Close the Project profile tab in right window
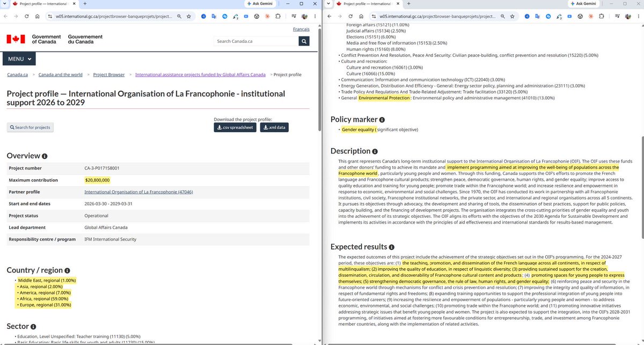This screenshot has width=644, height=345. pyautogui.click(x=399, y=3)
